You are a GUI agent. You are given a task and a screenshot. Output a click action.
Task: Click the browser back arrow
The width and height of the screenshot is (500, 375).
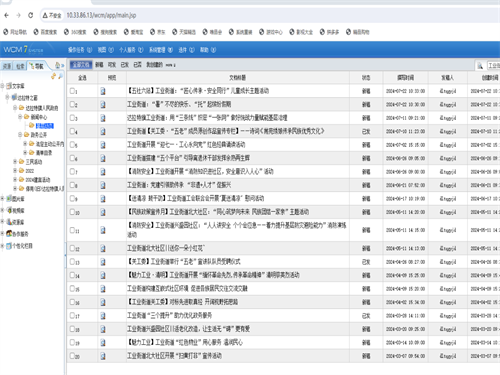[7, 15]
